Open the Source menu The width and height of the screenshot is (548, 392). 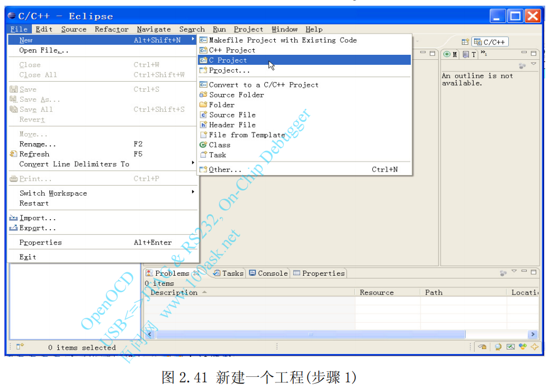[74, 29]
